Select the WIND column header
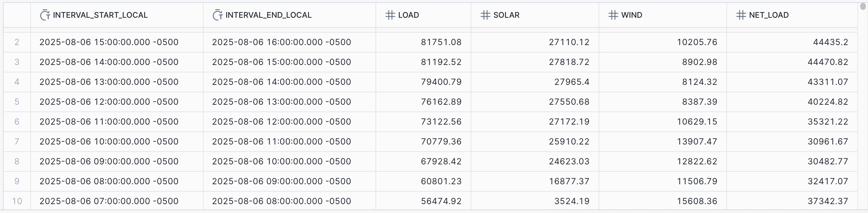 631,15
